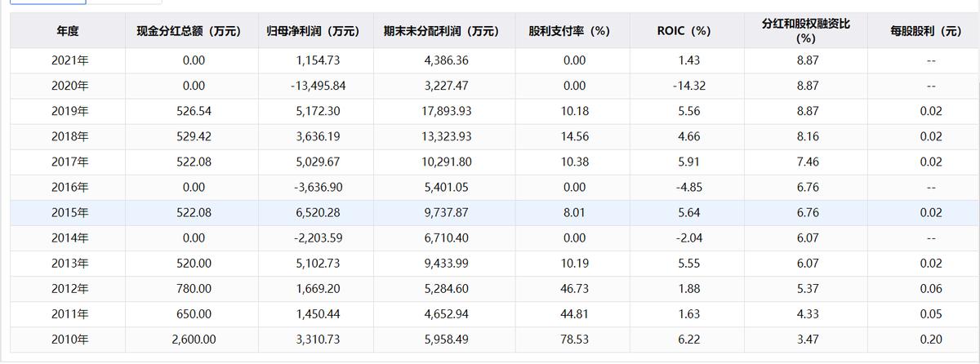
Task: Click the payout ratio value 10.18
Action: (575, 111)
